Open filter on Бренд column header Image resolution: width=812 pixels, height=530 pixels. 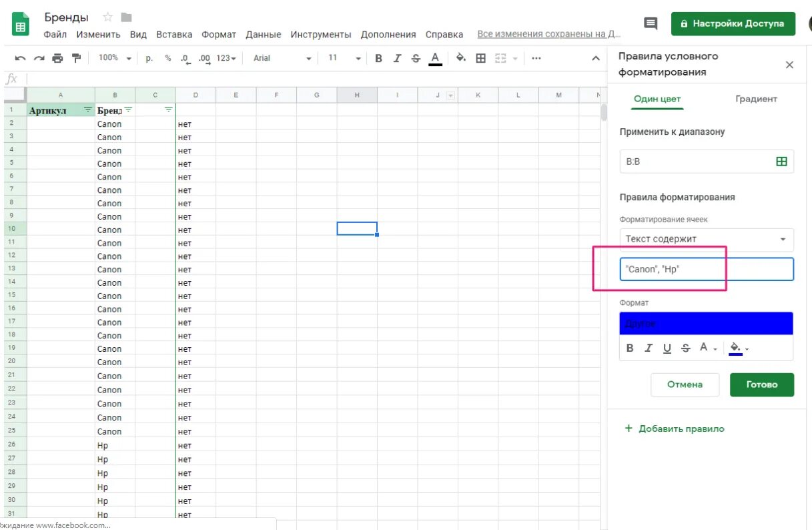(x=128, y=109)
